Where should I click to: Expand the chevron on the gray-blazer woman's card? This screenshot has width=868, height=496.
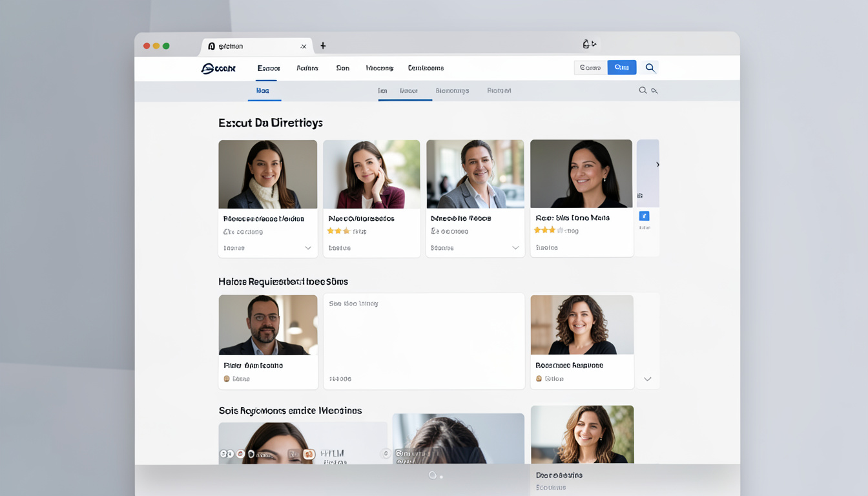(515, 248)
